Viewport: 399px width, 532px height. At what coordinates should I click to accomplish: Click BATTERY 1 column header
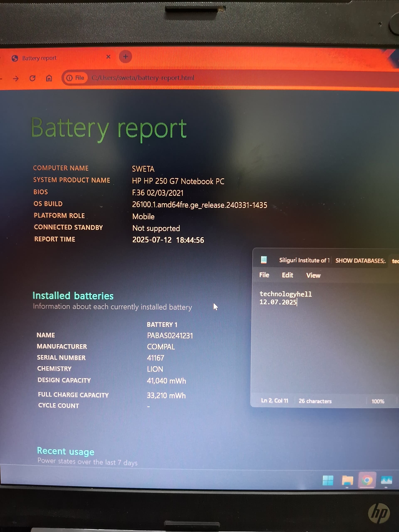(162, 324)
